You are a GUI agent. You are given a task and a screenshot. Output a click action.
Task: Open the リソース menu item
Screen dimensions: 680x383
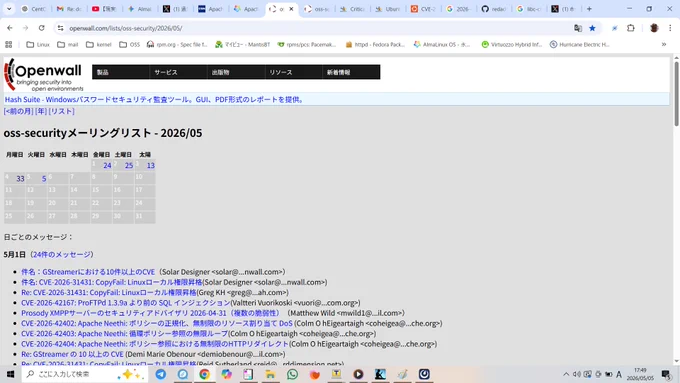tap(294, 72)
